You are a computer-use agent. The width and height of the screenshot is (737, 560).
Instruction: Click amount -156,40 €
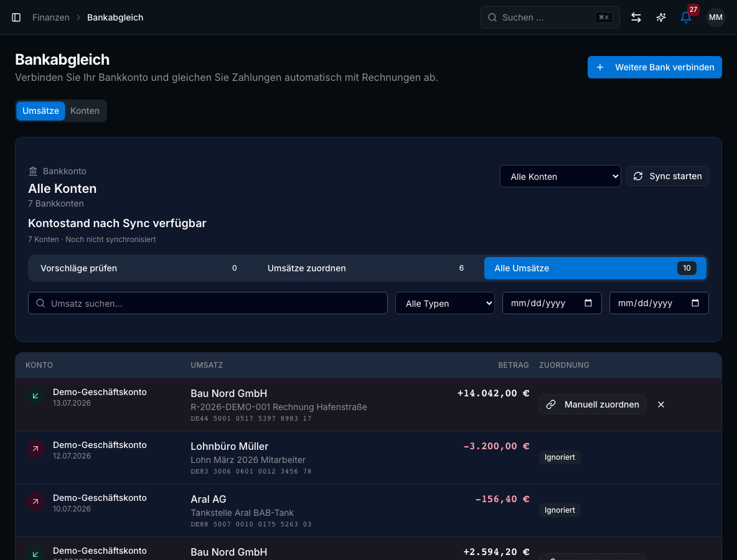[502, 499]
